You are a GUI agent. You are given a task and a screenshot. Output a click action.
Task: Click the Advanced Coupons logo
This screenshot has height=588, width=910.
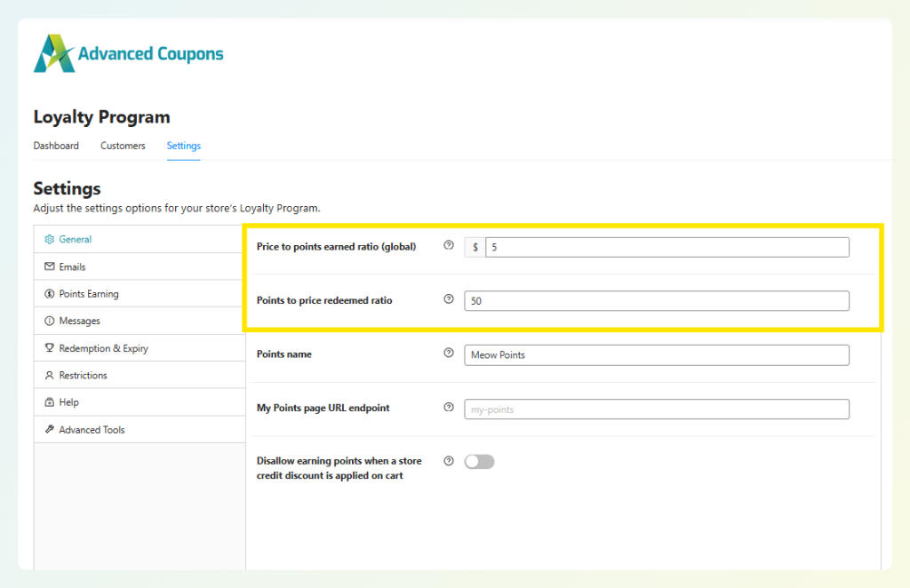click(x=128, y=52)
